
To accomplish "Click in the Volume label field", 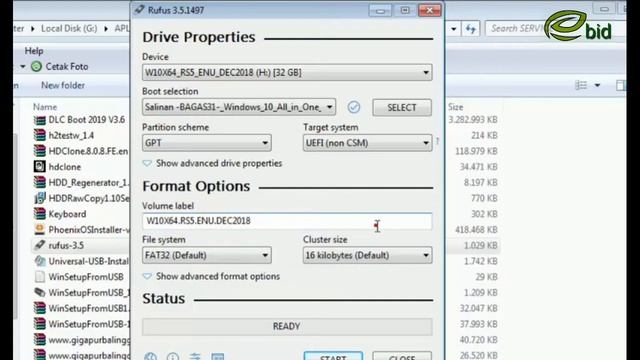I will (287, 221).
